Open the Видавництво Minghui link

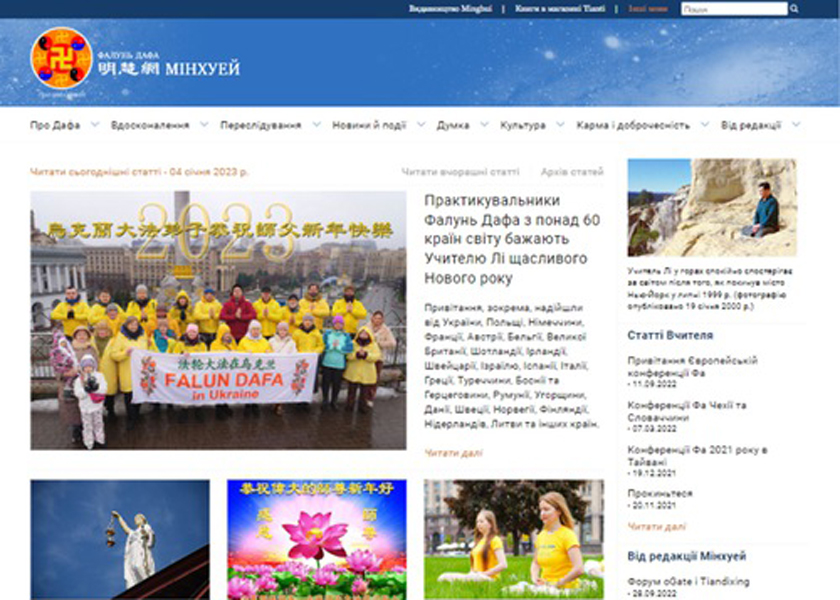point(450,11)
